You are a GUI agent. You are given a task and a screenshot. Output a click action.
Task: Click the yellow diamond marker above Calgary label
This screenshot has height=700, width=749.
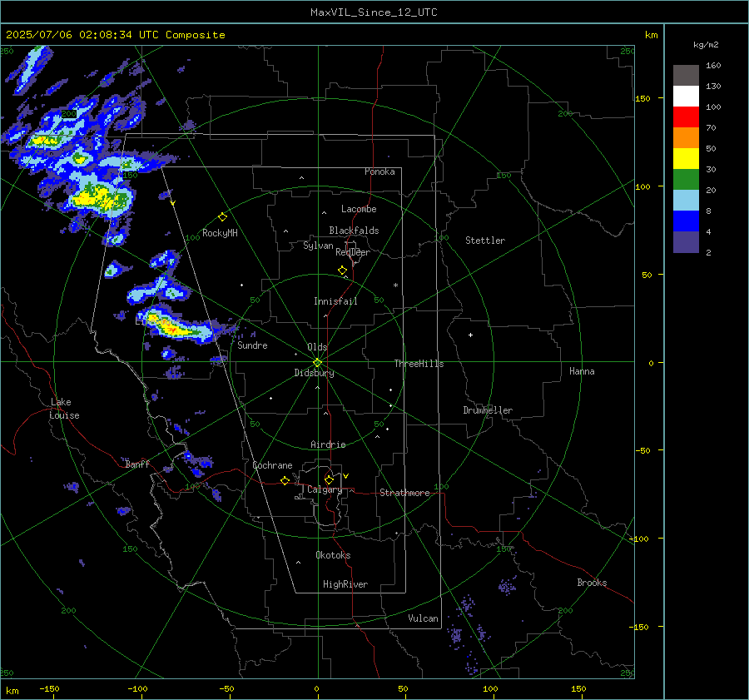329,479
